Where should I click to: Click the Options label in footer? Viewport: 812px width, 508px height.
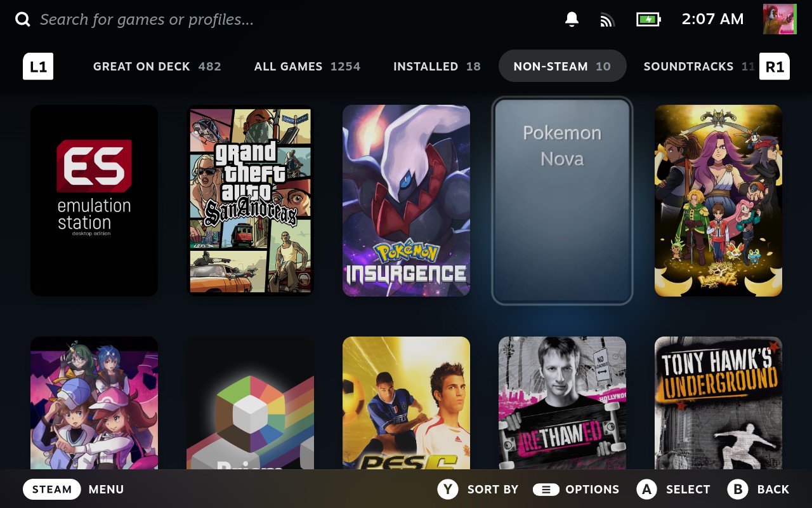(x=593, y=490)
